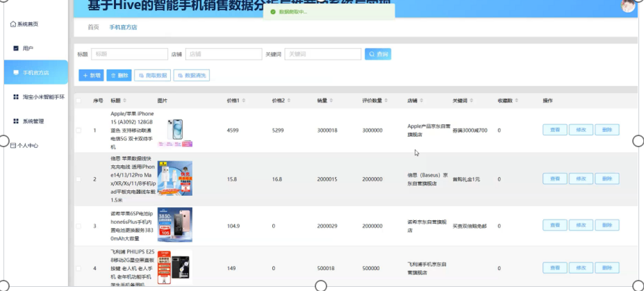The image size is (644, 291).
Task: Select the checkbox for row 1 Apple iPhone 15
Action: point(79,131)
